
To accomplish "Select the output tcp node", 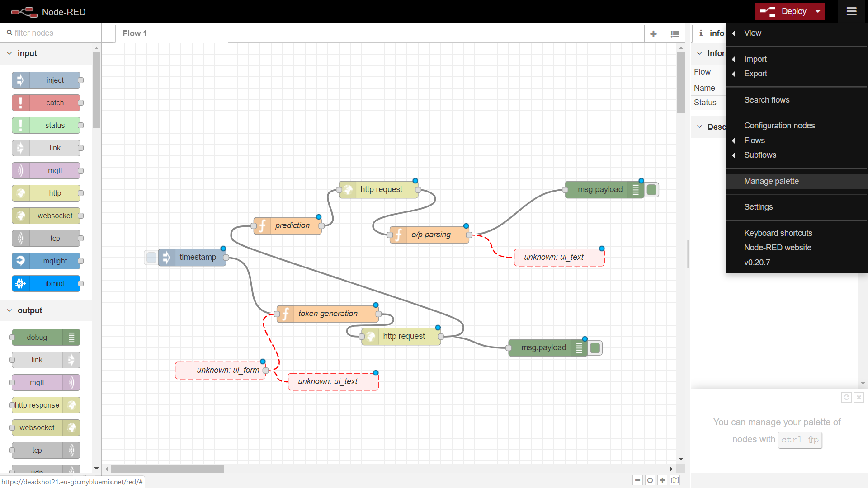I will [46, 450].
